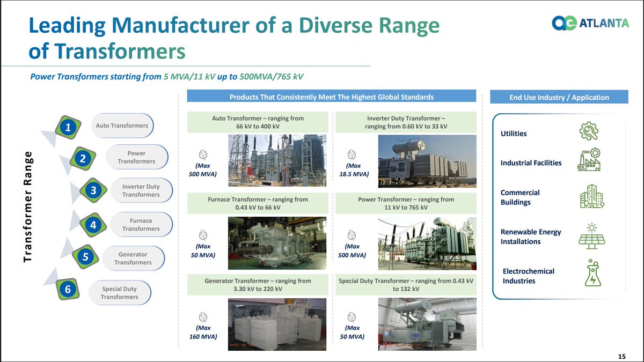
Task: Click the 'Renewable Energy Installations' label
Action: (531, 237)
